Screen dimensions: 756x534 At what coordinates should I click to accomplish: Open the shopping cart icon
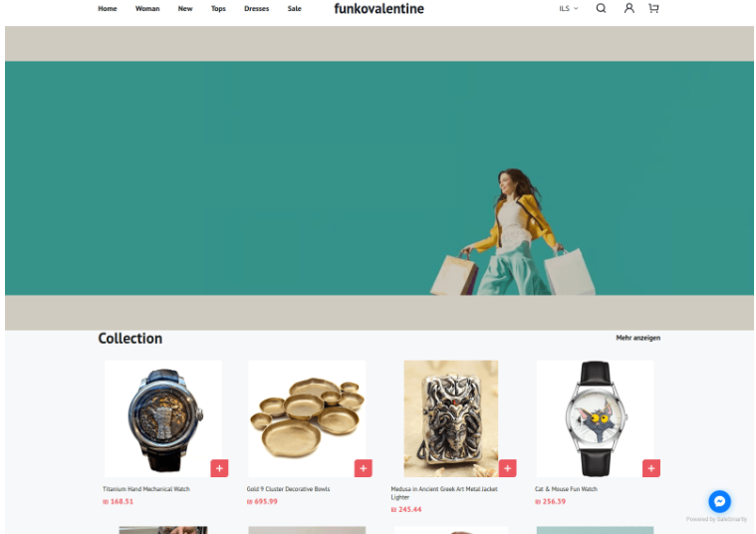pos(653,8)
